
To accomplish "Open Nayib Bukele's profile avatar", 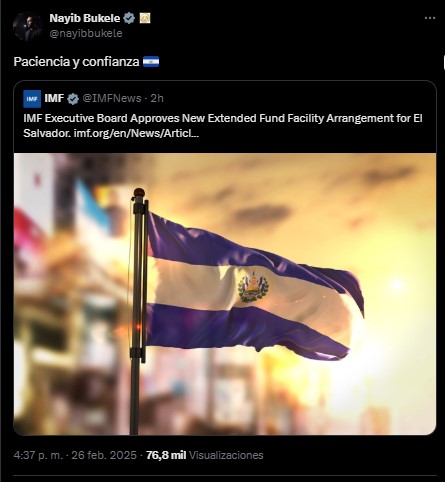I will 28,26.
